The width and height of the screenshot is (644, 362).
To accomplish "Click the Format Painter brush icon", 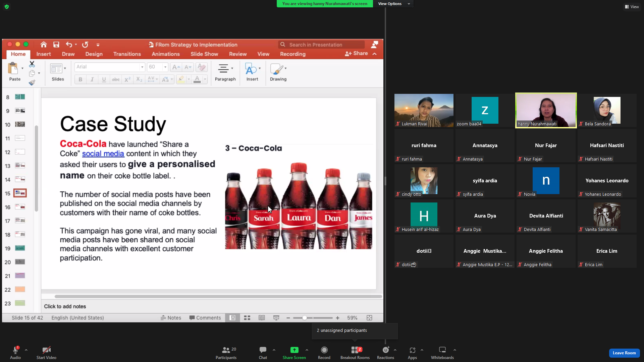I will click(32, 82).
